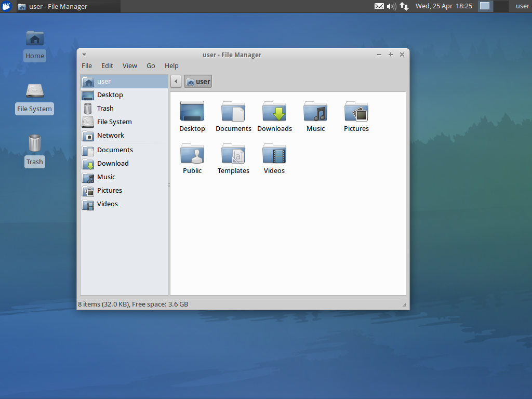Click the mail envelope icon in top panel
Image resolution: width=532 pixels, height=399 pixels.
coord(379,6)
